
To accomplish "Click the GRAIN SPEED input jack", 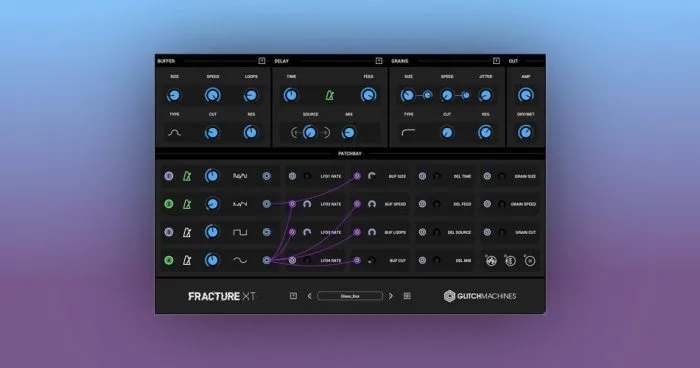I will pyautogui.click(x=488, y=204).
